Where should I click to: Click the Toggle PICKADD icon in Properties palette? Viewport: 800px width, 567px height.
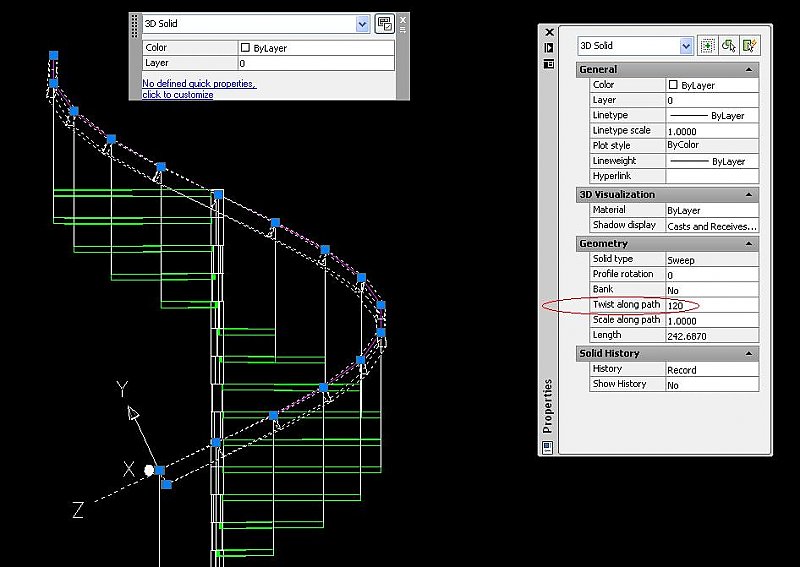(x=708, y=45)
